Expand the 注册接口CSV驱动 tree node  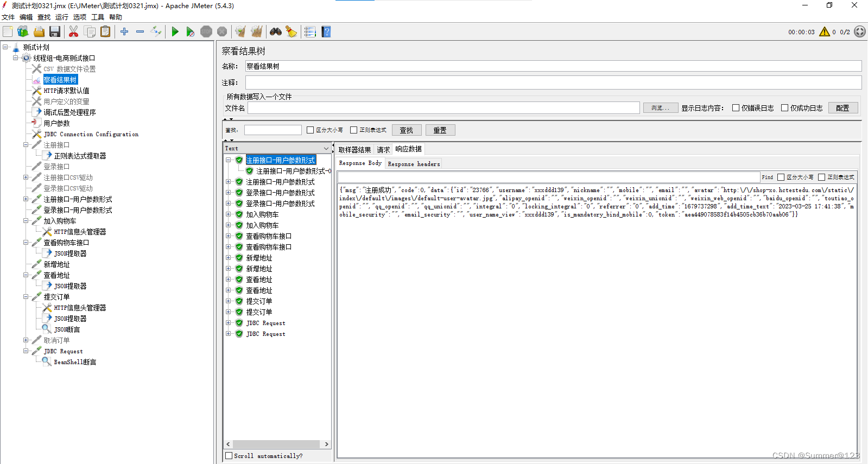pyautogui.click(x=26, y=177)
